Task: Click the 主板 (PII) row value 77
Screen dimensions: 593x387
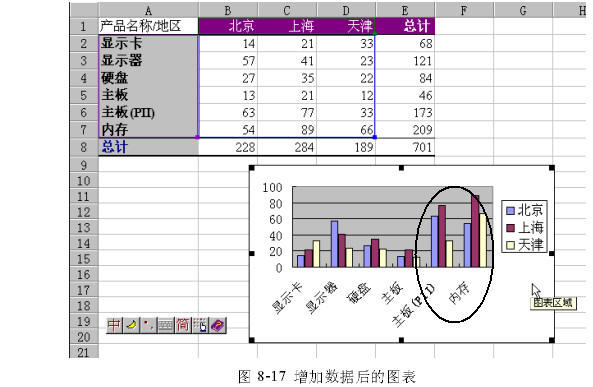Action: point(287,112)
